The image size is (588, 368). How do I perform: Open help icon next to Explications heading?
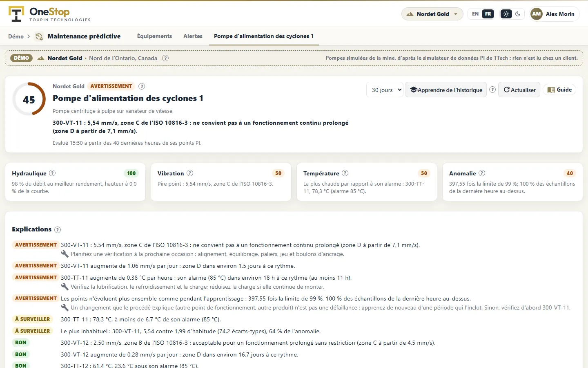click(58, 230)
